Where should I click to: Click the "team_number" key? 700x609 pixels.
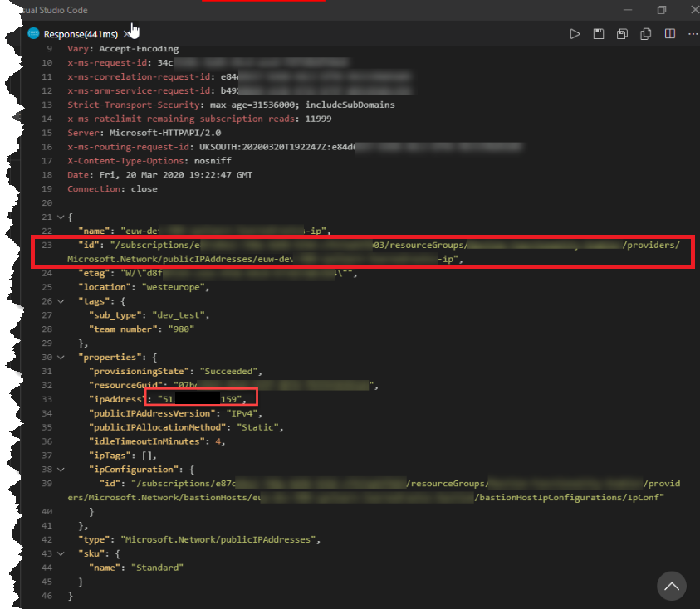pos(123,329)
